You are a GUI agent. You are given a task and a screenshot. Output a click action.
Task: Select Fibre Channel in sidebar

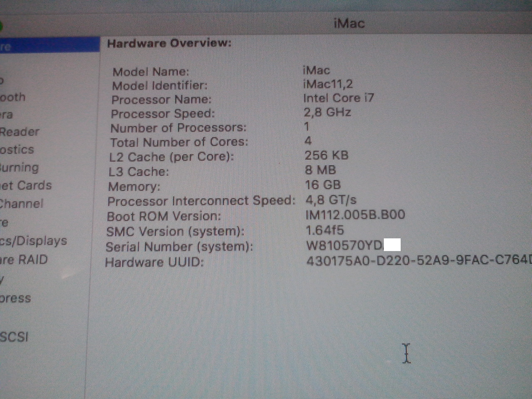click(x=21, y=204)
